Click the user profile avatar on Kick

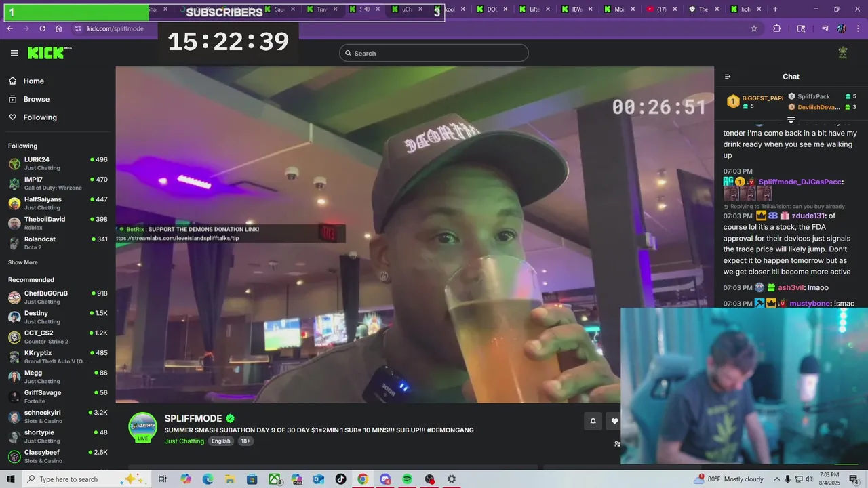pyautogui.click(x=843, y=53)
